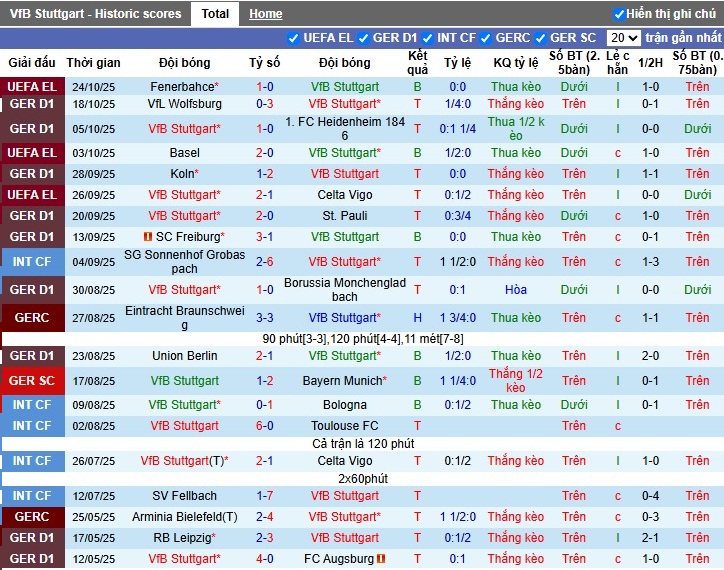Toggle the Hiển thị ghi chú checkbox
This screenshot has height=570, width=724.
click(x=619, y=14)
